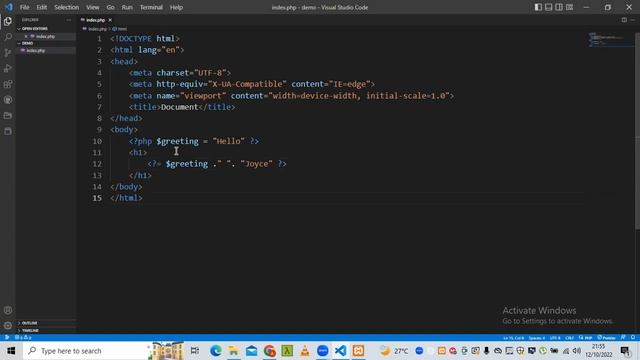Click on line number 10 in gutter

(x=97, y=141)
